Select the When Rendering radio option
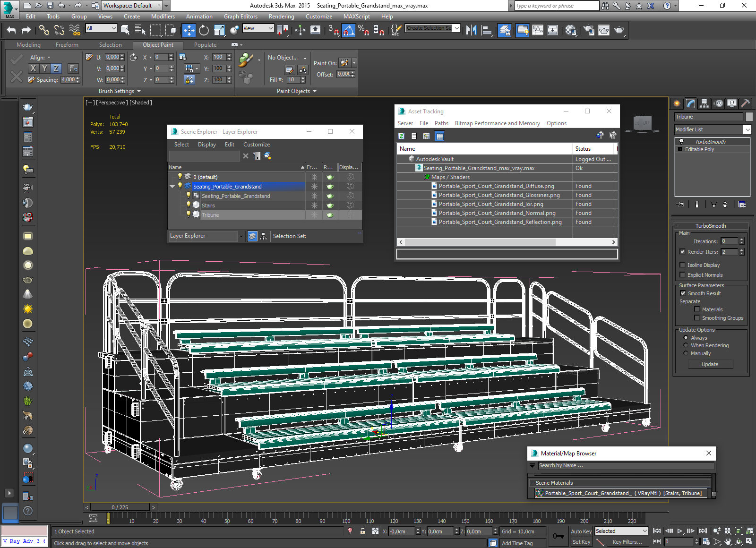 686,345
